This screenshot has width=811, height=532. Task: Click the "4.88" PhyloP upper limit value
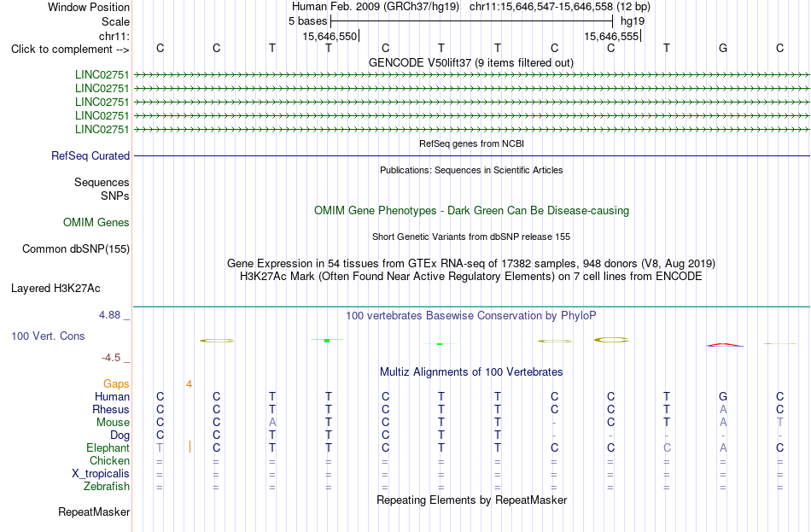tap(109, 315)
